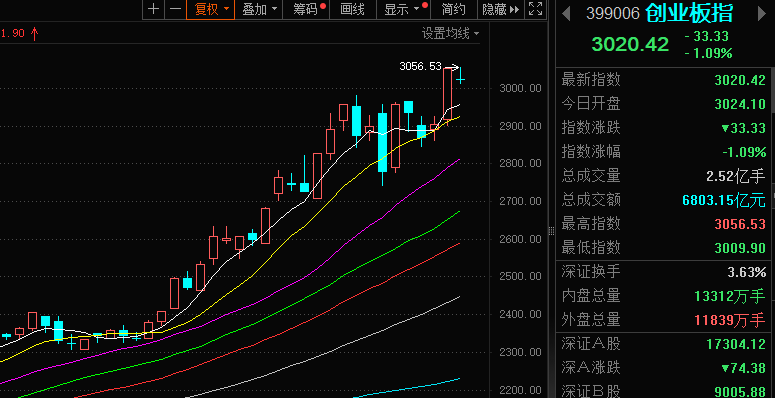Open the 显示 display dropdown

tap(402, 9)
